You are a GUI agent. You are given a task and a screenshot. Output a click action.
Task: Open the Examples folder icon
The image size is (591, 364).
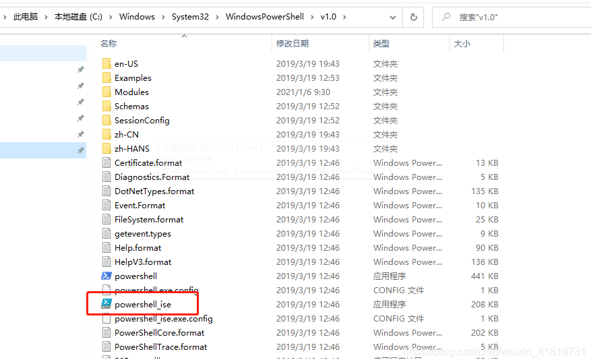tap(106, 78)
